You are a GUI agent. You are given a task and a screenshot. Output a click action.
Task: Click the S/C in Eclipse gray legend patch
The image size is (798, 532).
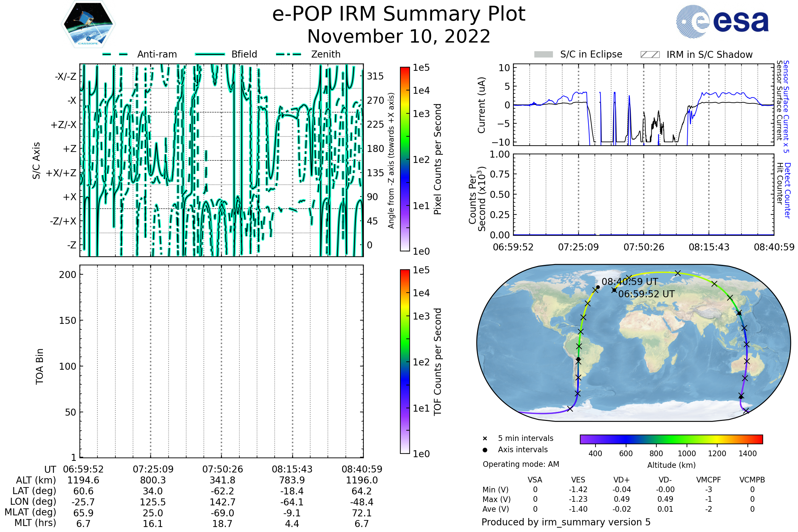543,55
